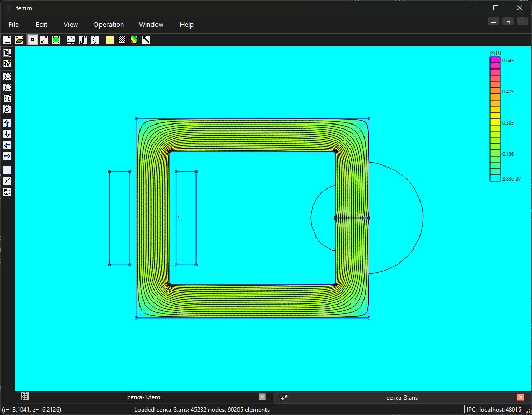Select the point values mode tool

point(32,40)
